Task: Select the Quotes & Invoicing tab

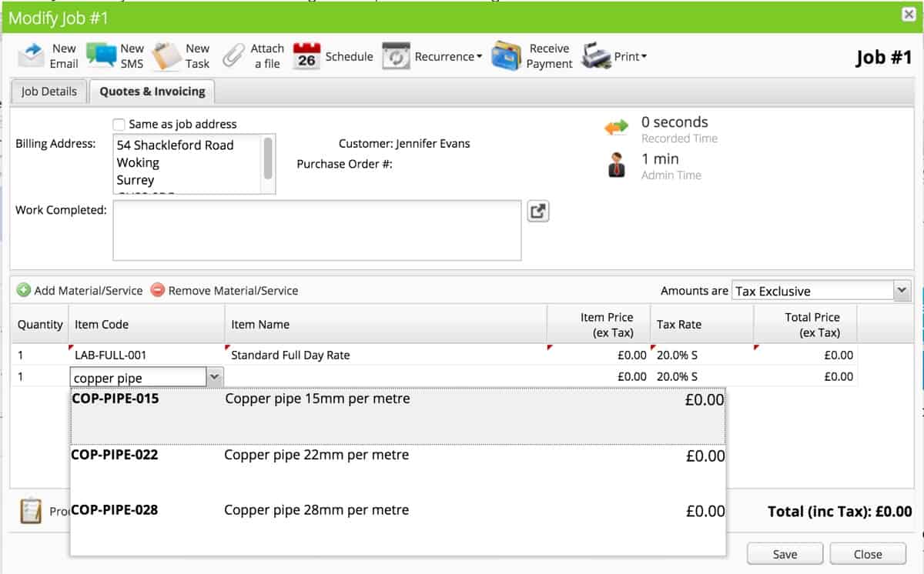Action: click(152, 92)
